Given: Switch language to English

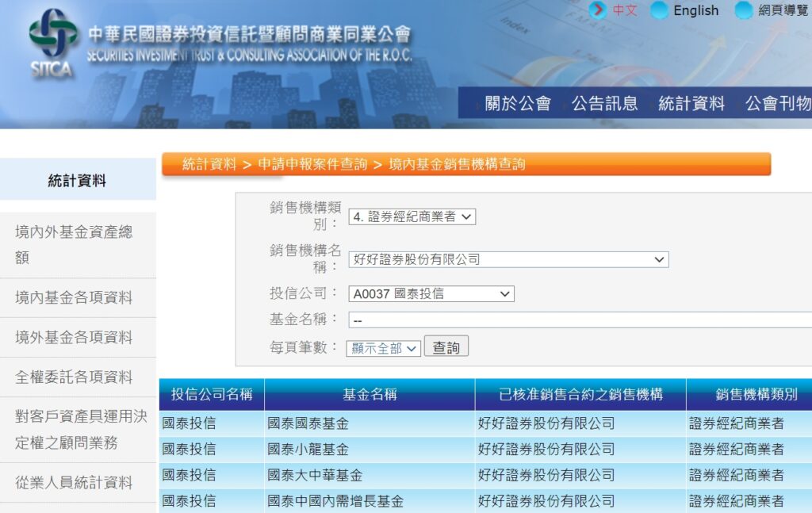Looking at the screenshot, I should tap(695, 10).
